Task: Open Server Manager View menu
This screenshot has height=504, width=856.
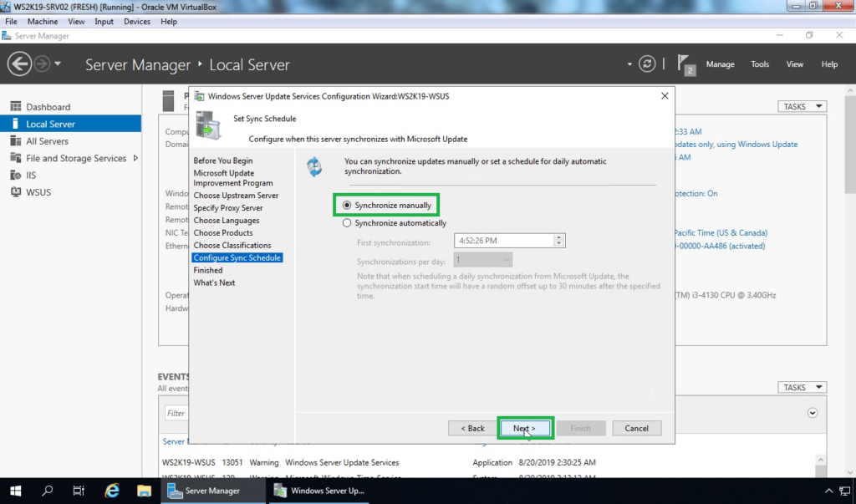Action: (x=794, y=64)
